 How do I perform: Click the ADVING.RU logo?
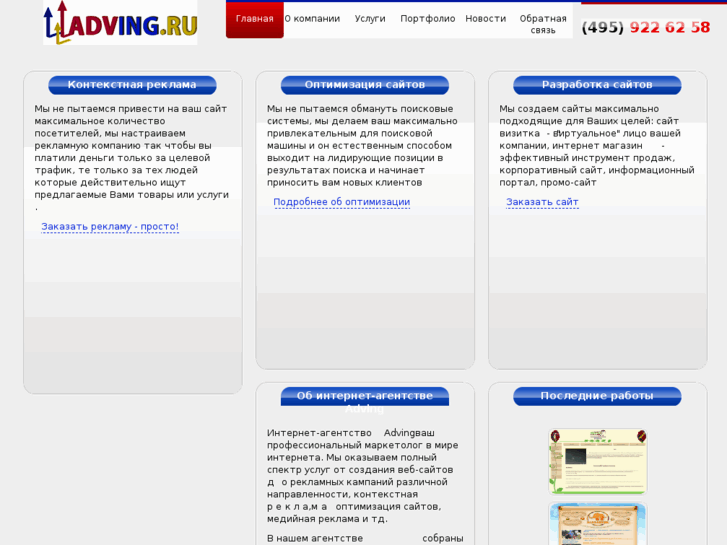point(120,23)
